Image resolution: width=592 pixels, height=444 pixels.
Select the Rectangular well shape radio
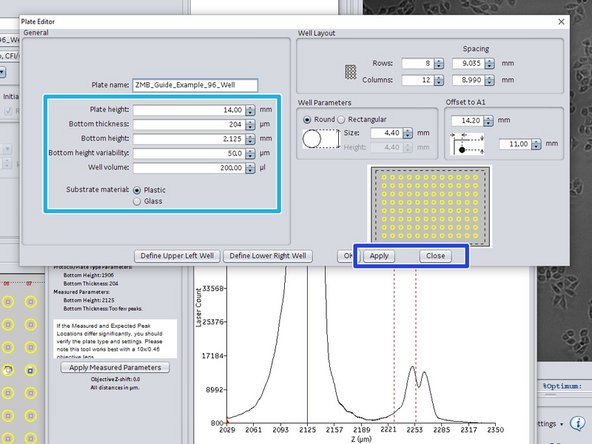[x=341, y=120]
